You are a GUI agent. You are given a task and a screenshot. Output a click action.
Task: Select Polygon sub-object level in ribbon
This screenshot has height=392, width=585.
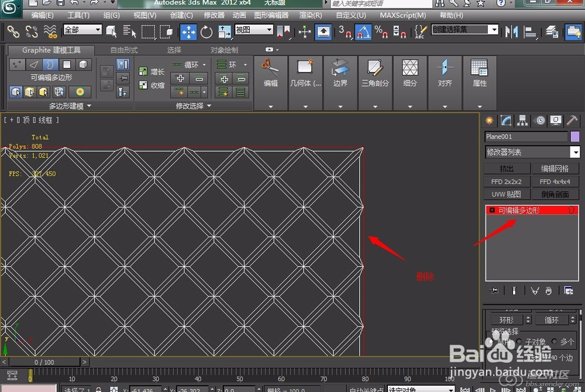tap(67, 64)
